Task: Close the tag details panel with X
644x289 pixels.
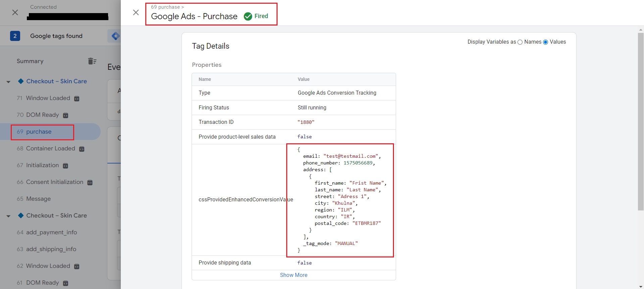Action: pos(136,12)
